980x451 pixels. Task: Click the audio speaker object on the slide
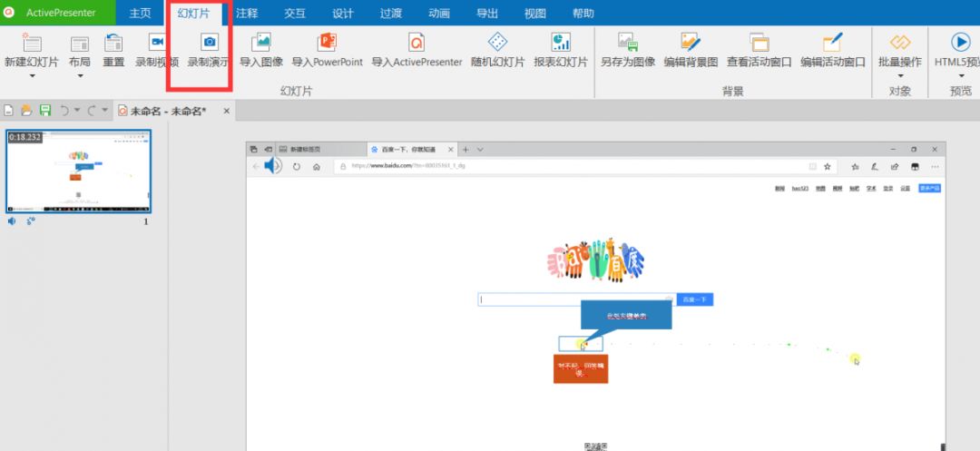coord(272,165)
